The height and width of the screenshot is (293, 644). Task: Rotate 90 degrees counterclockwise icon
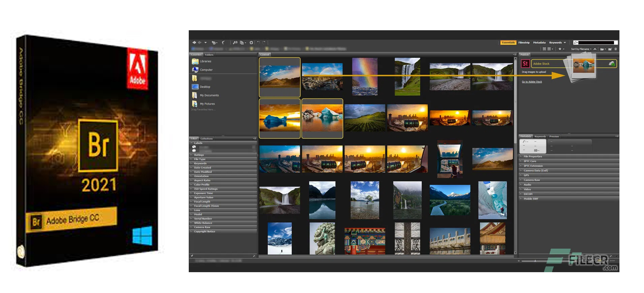[x=258, y=43]
